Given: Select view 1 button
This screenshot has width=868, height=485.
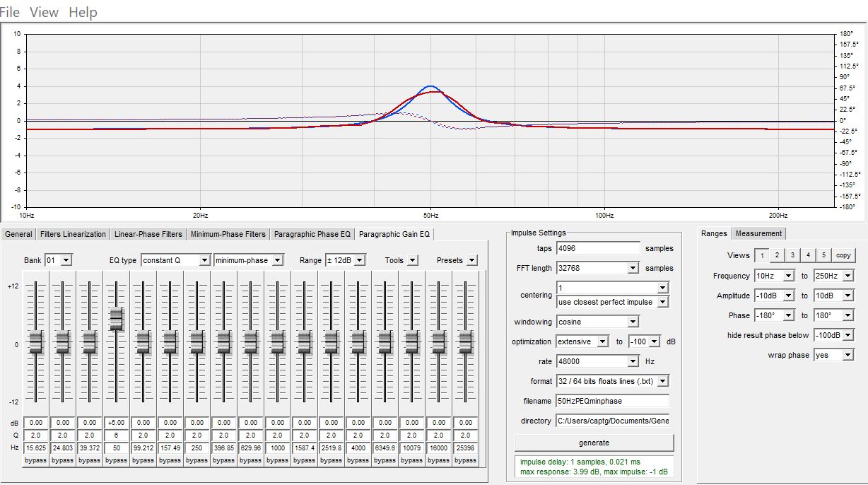Looking at the screenshot, I should [x=762, y=255].
